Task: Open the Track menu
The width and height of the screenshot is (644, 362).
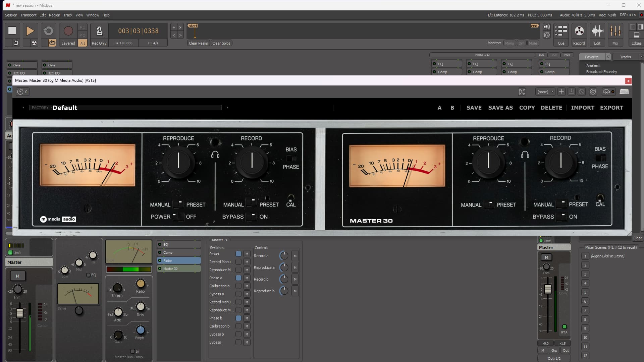Action: (68, 15)
